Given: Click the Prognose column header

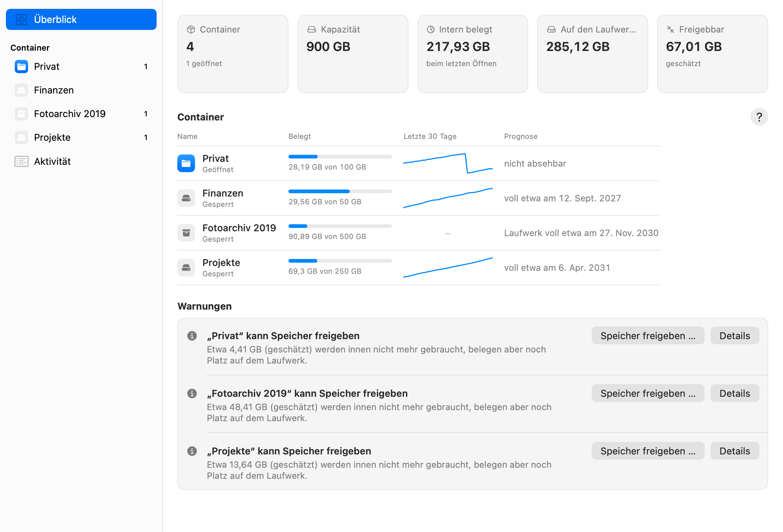Looking at the screenshot, I should click(x=521, y=136).
